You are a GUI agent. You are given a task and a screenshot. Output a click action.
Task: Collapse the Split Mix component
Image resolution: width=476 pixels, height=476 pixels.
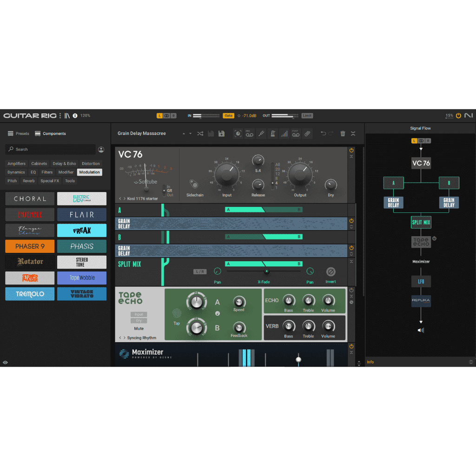(351, 261)
